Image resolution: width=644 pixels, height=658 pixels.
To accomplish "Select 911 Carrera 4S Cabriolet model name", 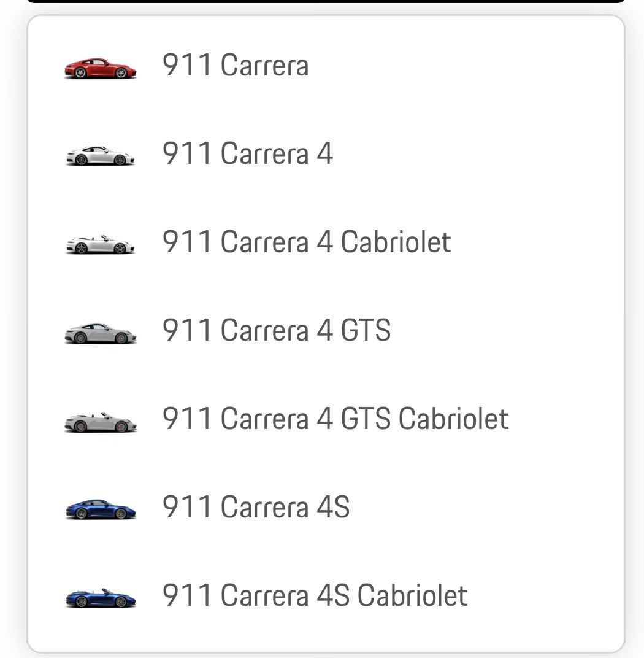I will coord(315,595).
